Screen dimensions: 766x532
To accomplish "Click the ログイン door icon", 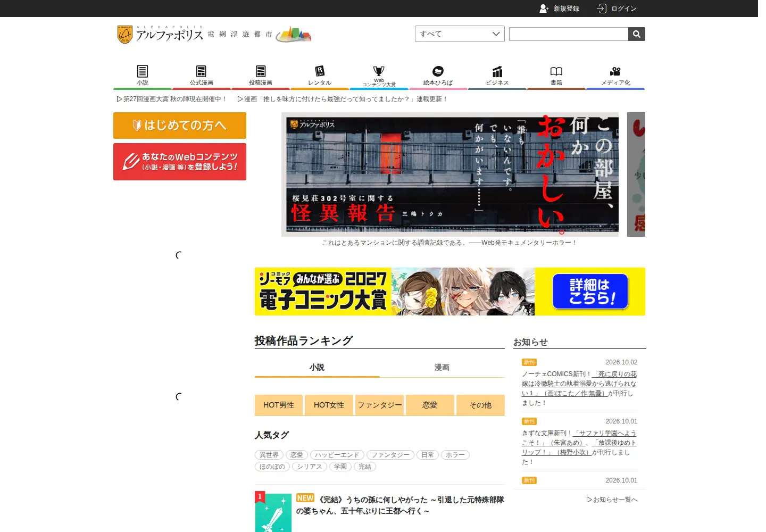I will tap(602, 9).
